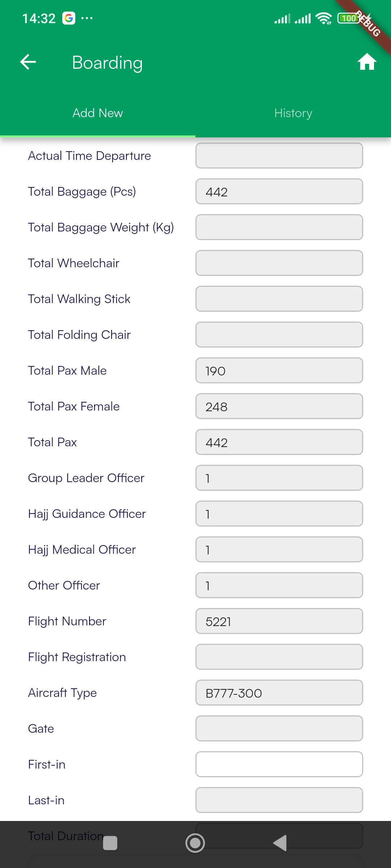The width and height of the screenshot is (391, 868).
Task: Go to home via house icon
Action: click(367, 62)
